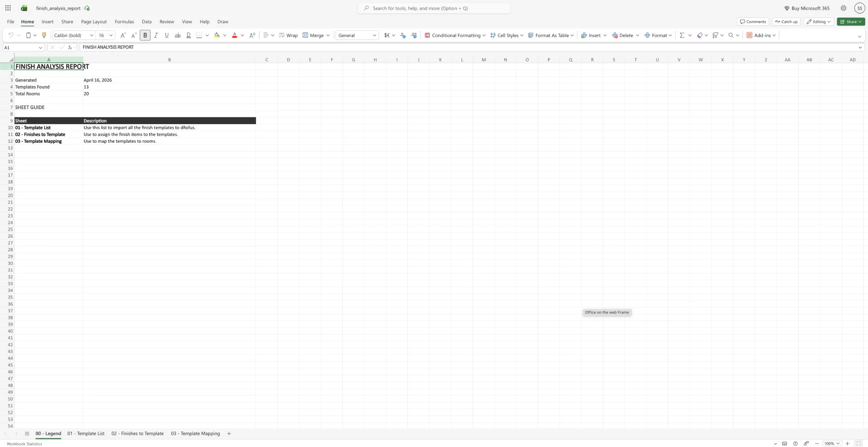Viewport: 868px width, 447px height.
Task: Click the Wrap text icon
Action: 288,35
